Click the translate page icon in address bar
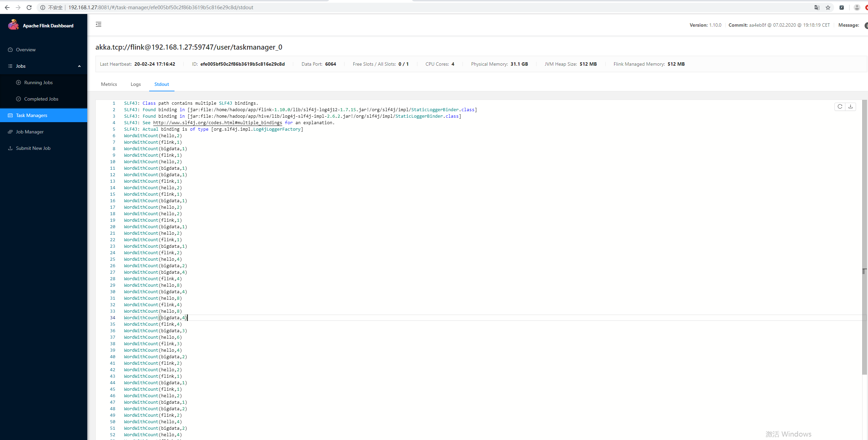 tap(817, 8)
